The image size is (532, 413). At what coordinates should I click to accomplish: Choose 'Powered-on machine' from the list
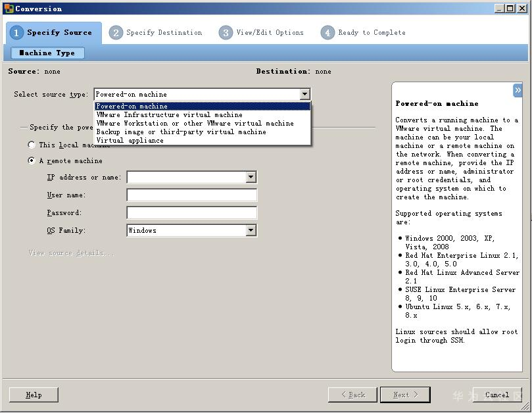click(x=203, y=107)
